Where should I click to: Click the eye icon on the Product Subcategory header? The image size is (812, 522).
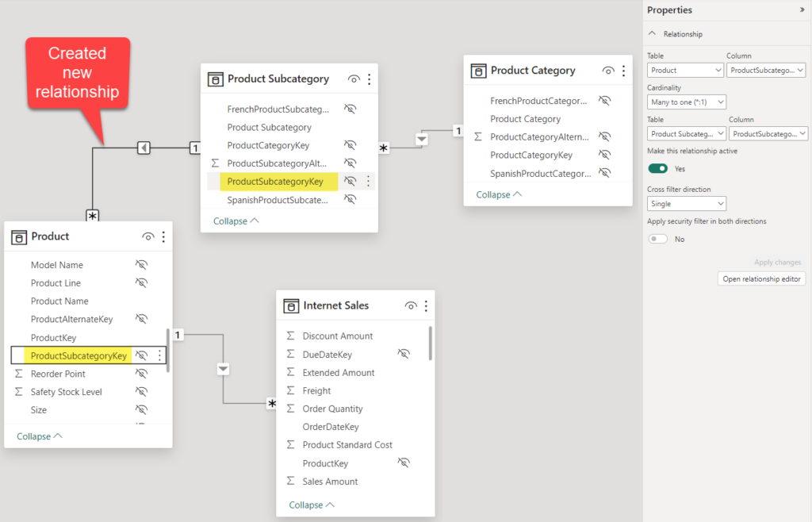click(x=354, y=79)
